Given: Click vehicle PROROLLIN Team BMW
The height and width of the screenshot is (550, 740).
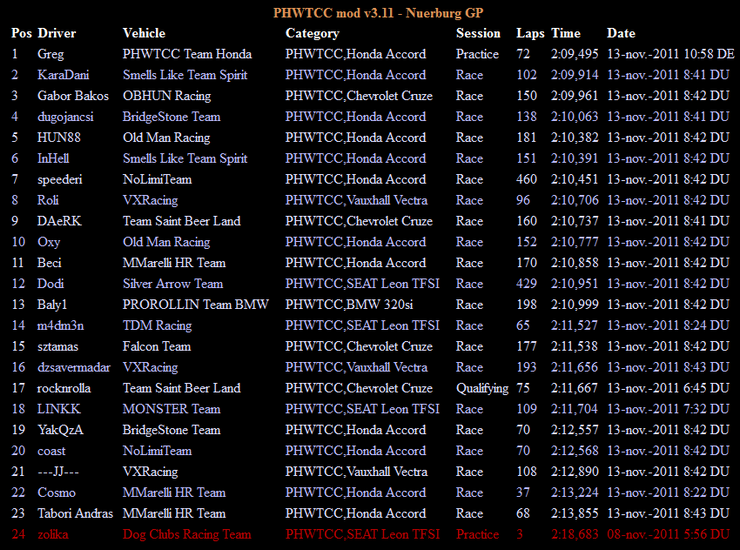Looking at the screenshot, I should point(196,305).
